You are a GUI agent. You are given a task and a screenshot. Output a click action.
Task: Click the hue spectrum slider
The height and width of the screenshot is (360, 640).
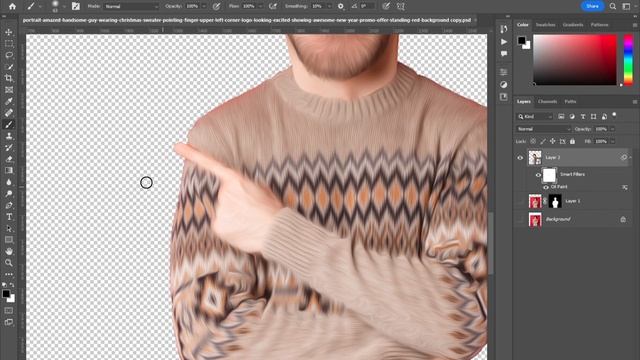tap(629, 60)
